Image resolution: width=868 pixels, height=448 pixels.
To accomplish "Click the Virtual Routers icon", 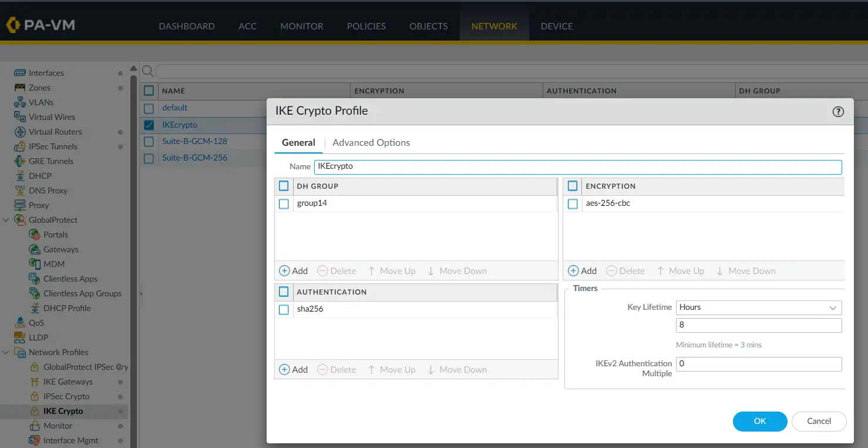I will pyautogui.click(x=20, y=132).
